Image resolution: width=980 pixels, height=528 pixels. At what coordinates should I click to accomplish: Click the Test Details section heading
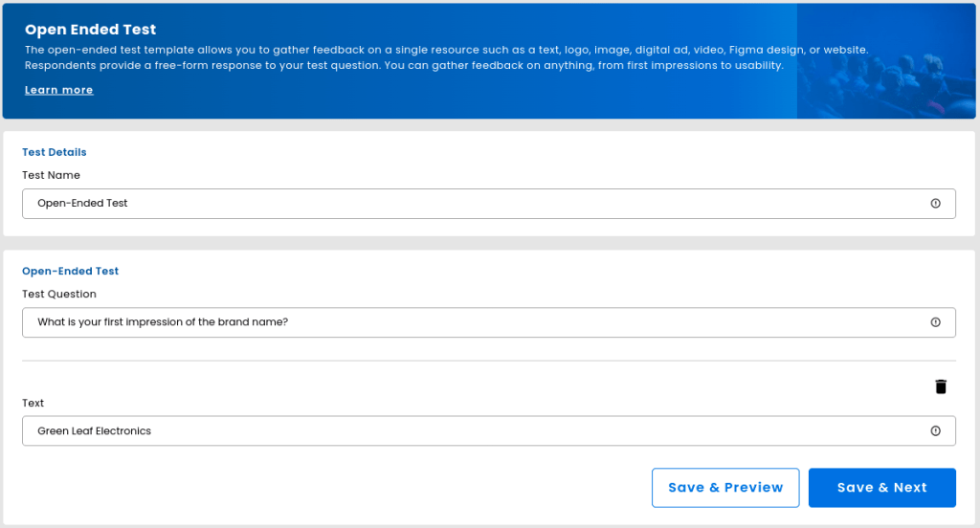pos(55,152)
